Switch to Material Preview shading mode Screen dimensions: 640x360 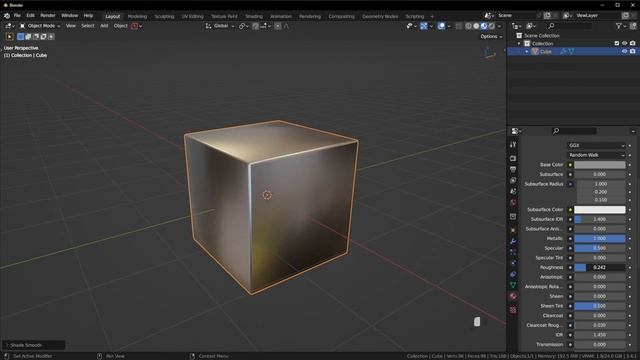484,26
